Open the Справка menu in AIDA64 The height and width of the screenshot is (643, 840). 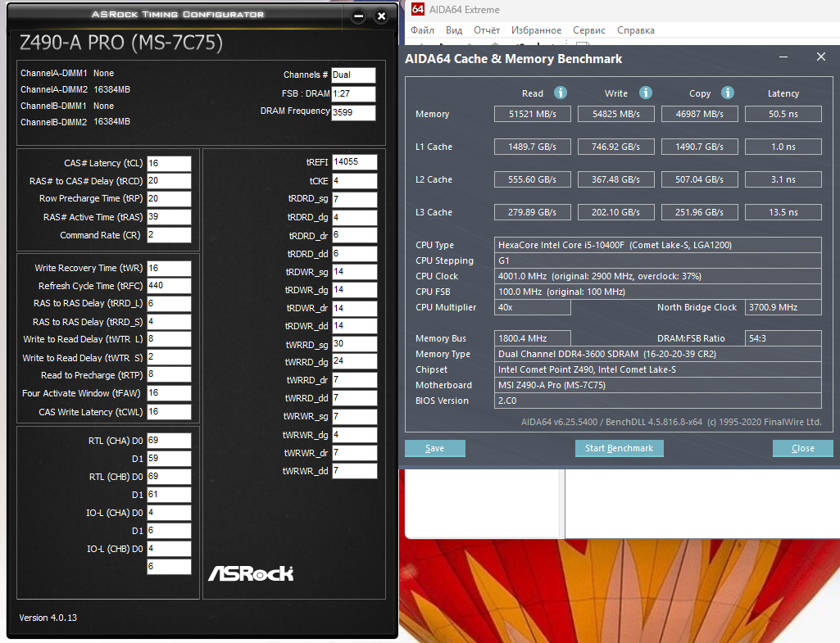pos(635,30)
